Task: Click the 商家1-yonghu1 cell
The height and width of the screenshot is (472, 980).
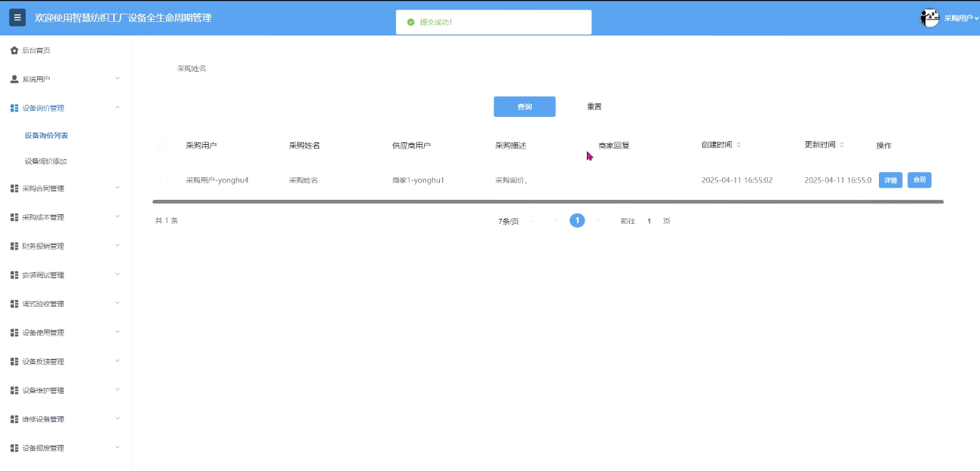Action: click(418, 180)
